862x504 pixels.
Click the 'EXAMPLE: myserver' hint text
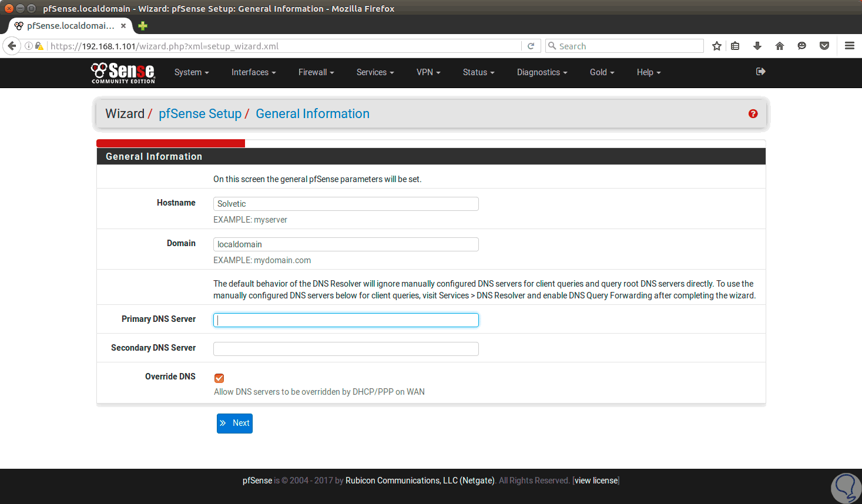(250, 220)
